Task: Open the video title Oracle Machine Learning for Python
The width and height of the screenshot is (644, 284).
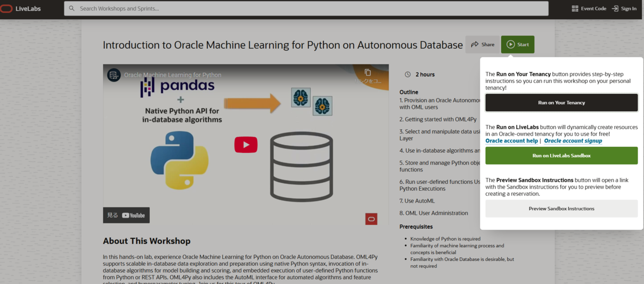Action: pyautogui.click(x=173, y=75)
